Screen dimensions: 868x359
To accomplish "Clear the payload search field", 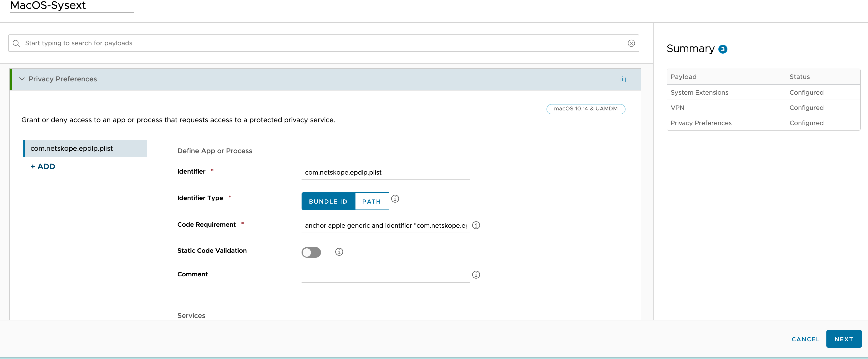I will (x=631, y=43).
